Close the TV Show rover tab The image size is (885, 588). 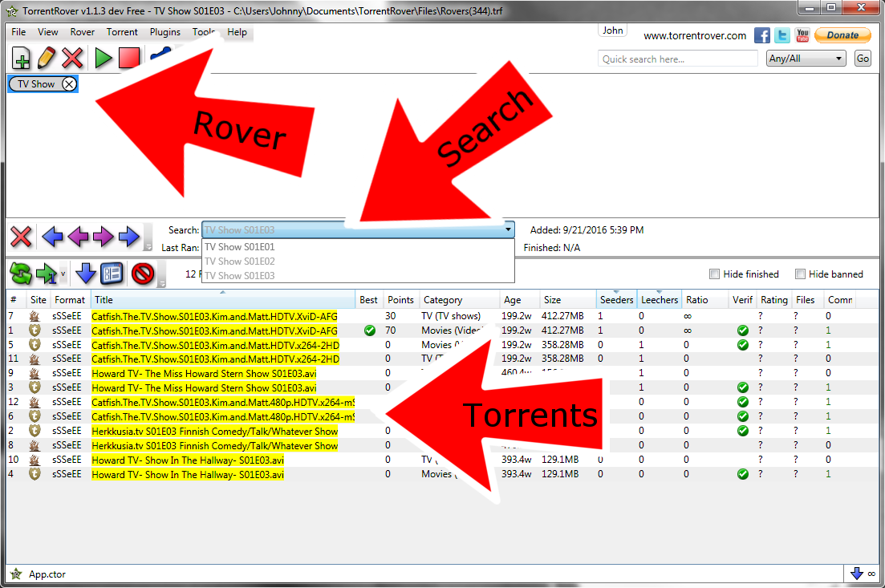69,84
